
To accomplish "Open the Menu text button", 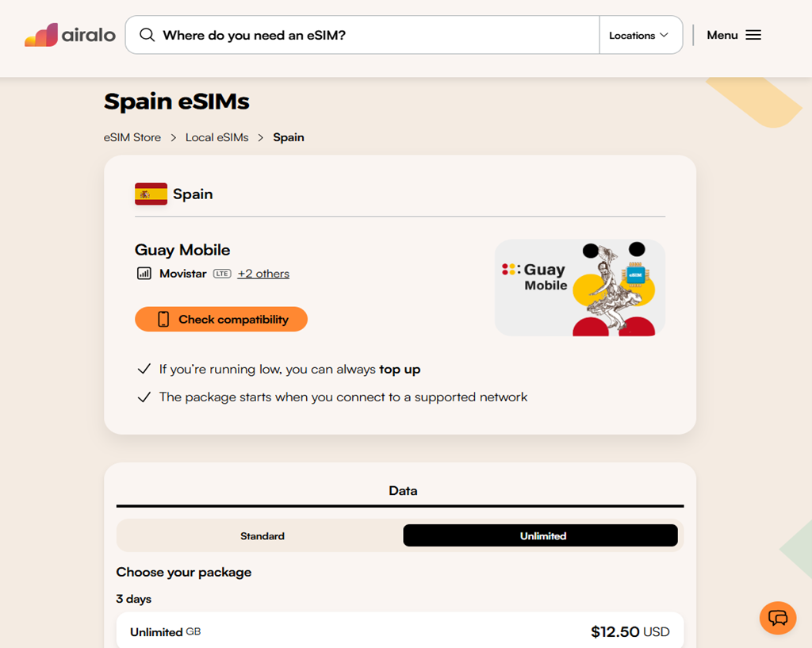I will 722,35.
